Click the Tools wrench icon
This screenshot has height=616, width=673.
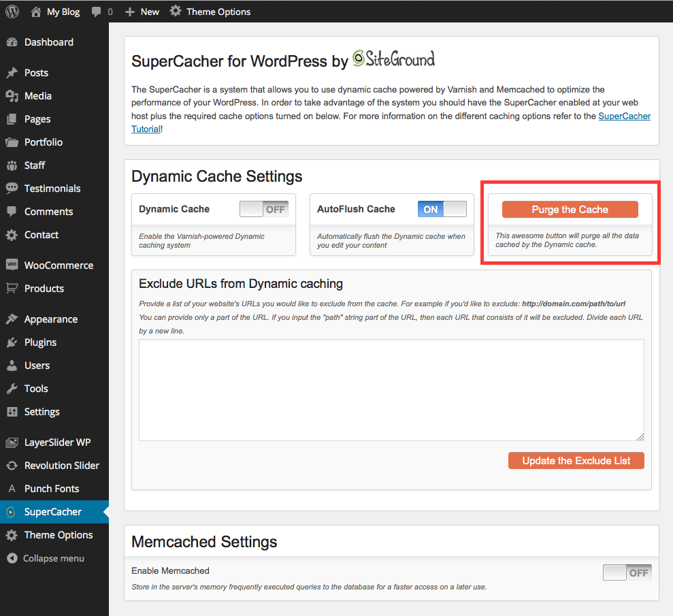pos(12,389)
